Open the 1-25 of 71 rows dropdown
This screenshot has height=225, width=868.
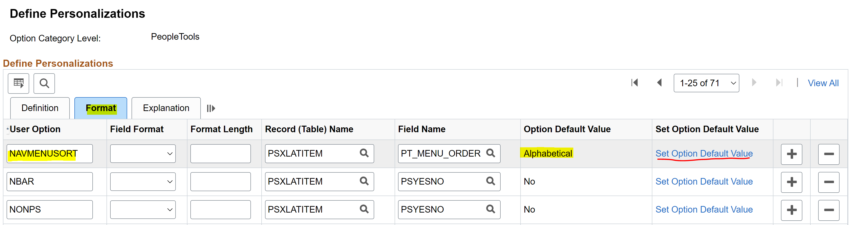[706, 83]
